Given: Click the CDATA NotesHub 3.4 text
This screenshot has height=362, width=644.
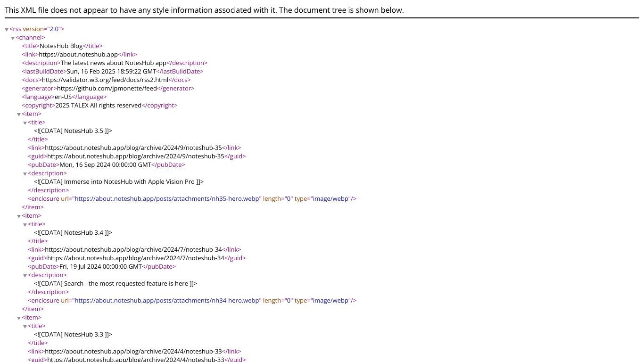Looking at the screenshot, I should pos(73,232).
